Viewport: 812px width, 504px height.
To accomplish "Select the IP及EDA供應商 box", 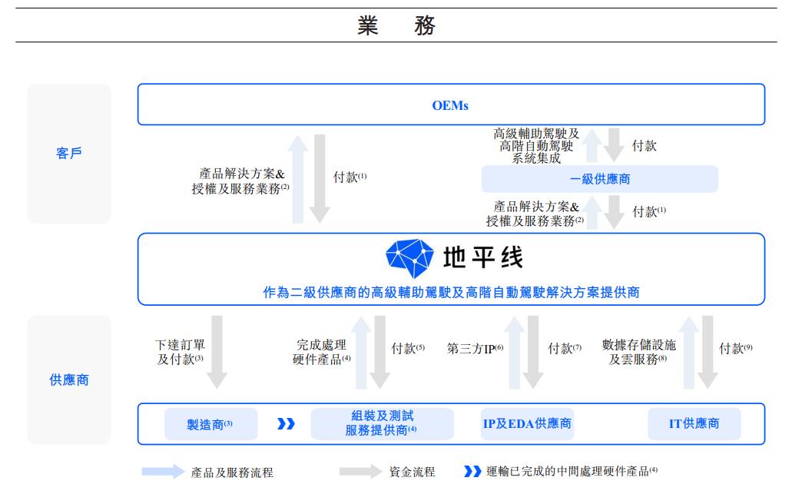I will 527,423.
